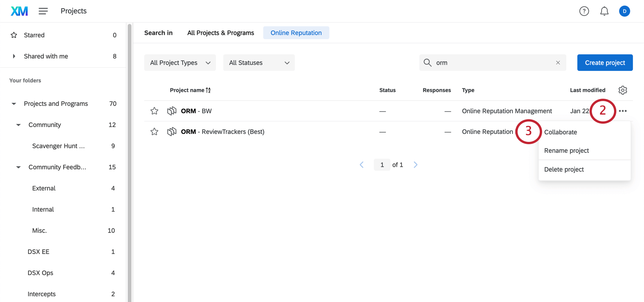Clear the search field text
Viewport: 644px width, 302px height.
click(558, 63)
